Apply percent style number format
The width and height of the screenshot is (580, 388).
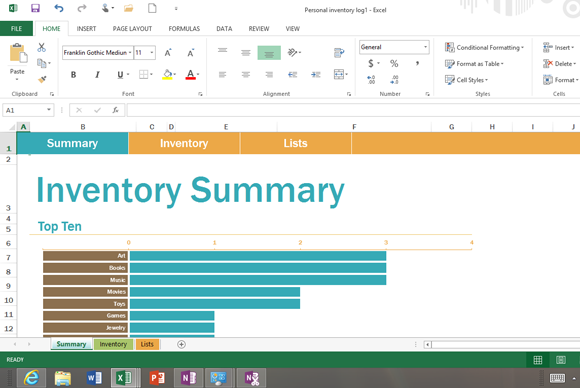[x=394, y=64]
